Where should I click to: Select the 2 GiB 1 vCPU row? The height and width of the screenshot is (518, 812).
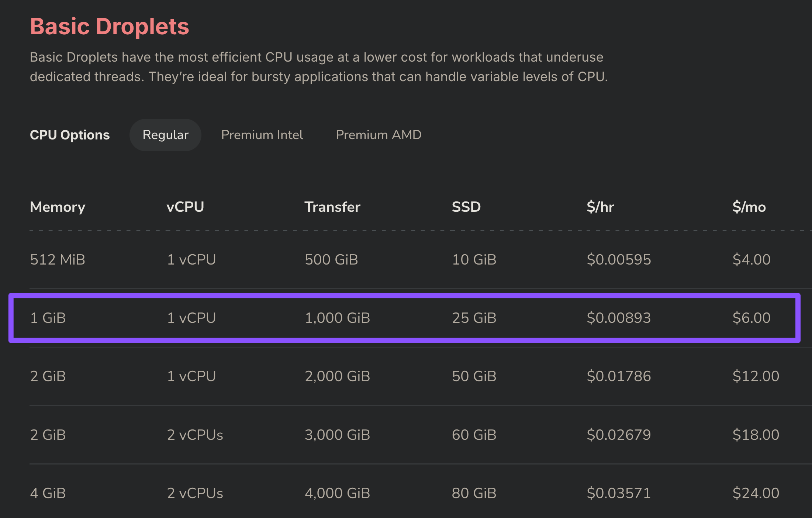point(421,376)
